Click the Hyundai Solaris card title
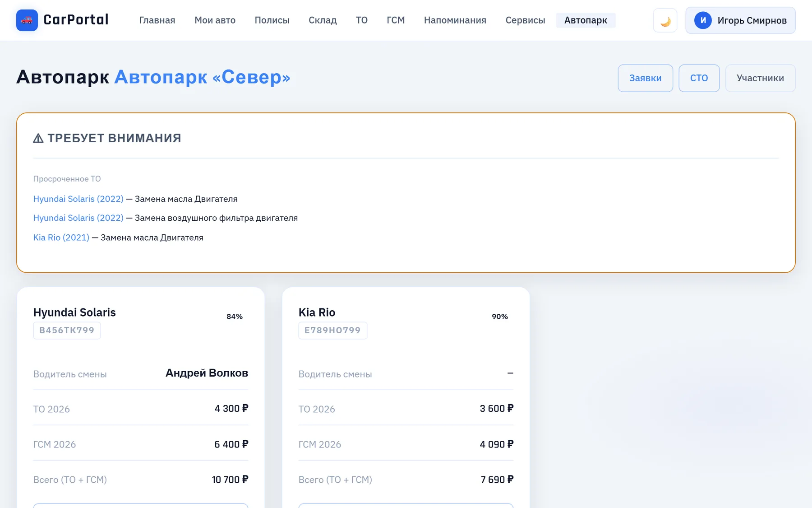812x508 pixels. click(74, 312)
